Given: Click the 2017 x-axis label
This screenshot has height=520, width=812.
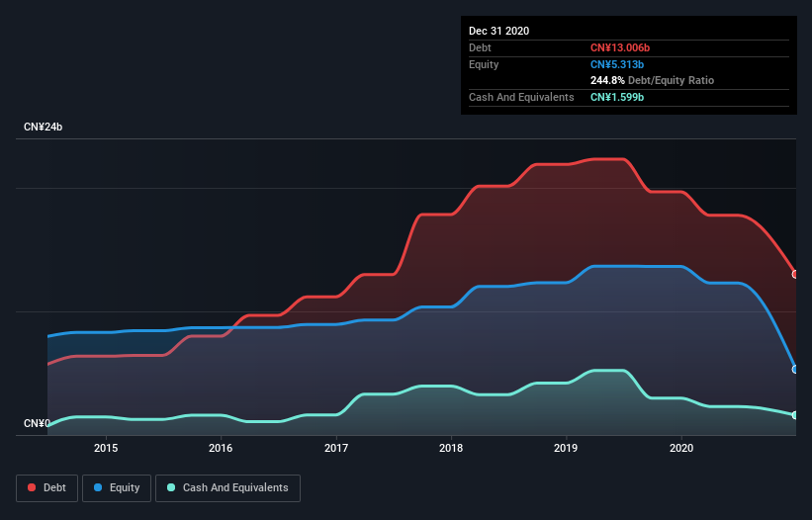Looking at the screenshot, I should tap(336, 448).
